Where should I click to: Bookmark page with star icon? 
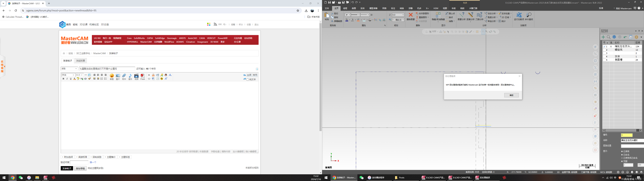point(298,11)
